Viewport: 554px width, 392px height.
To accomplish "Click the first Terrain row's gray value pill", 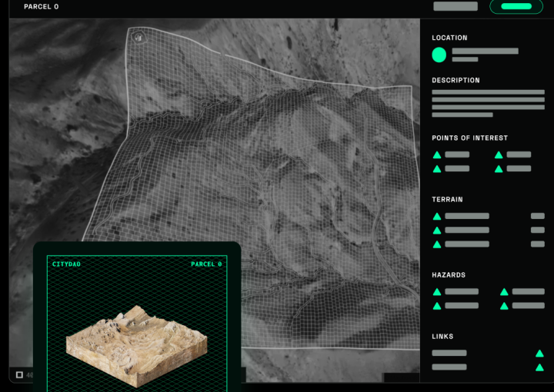I will click(x=537, y=217).
